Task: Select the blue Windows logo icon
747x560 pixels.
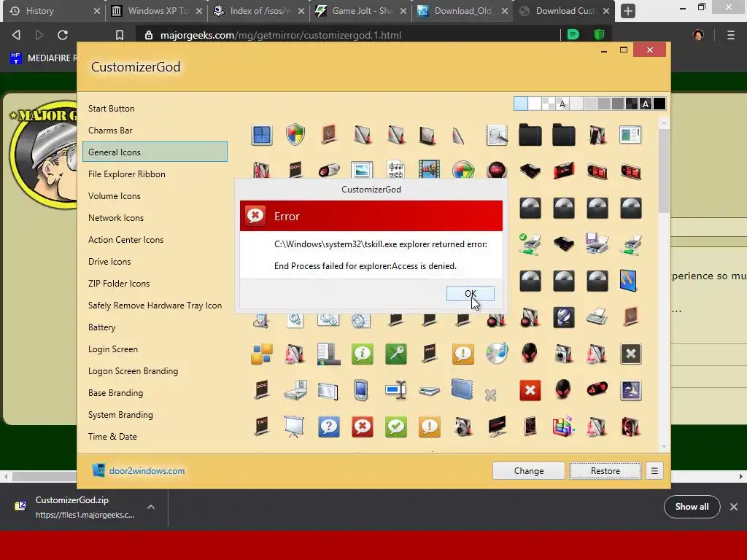Action: (x=262, y=135)
